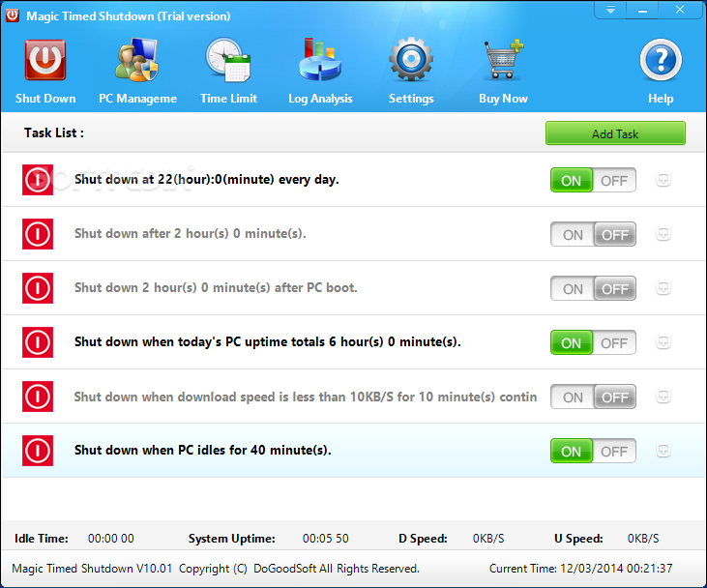Image resolution: width=707 pixels, height=588 pixels.
Task: Select text 'Shut down at 22(hour):0(minute) every day.'
Action: [x=207, y=180]
